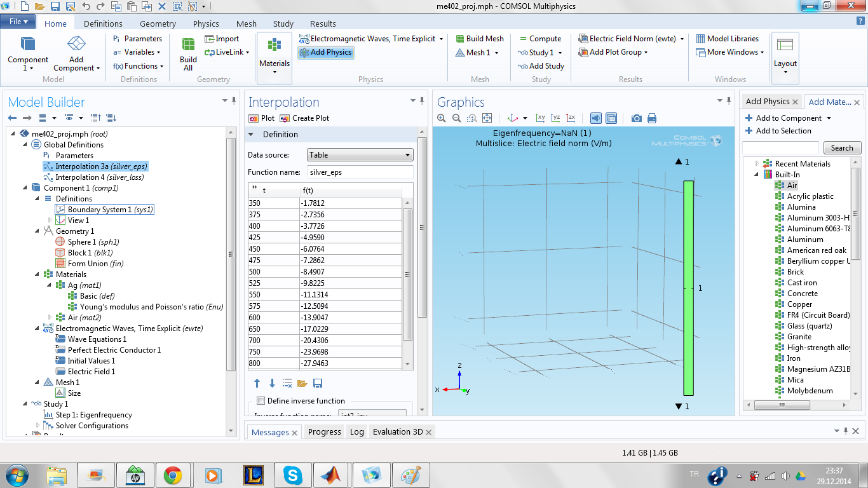Click the Function name input field

point(360,172)
